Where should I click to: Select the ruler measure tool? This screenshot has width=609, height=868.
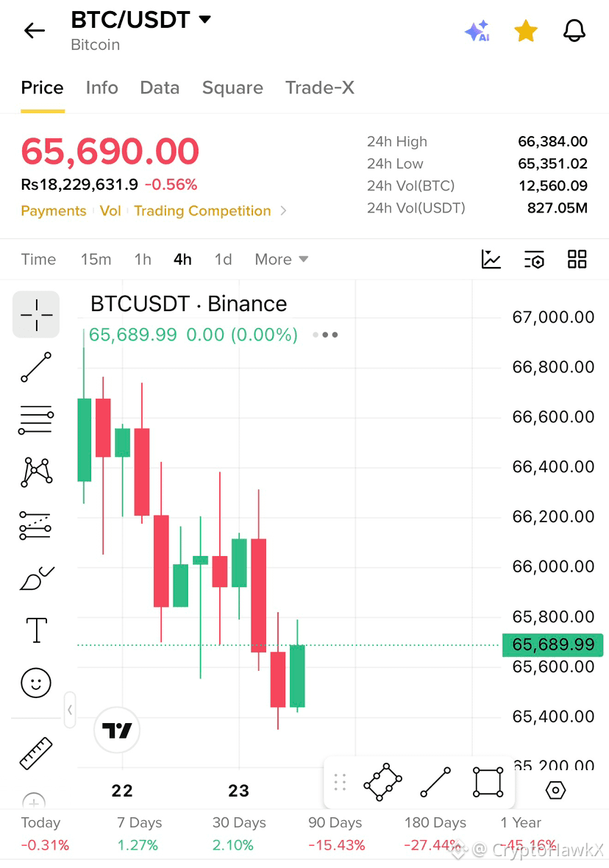[x=36, y=753]
